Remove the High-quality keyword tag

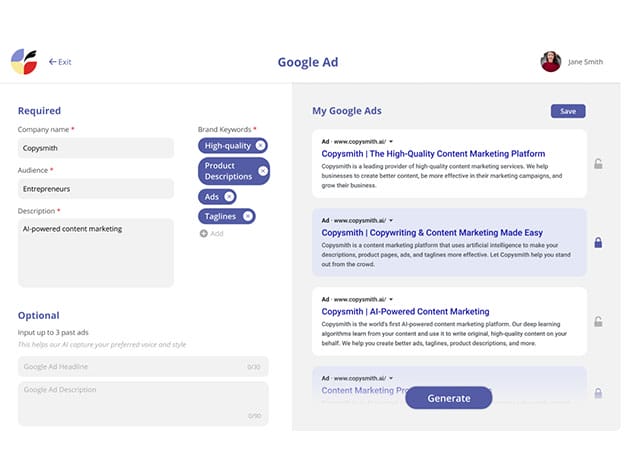point(260,145)
